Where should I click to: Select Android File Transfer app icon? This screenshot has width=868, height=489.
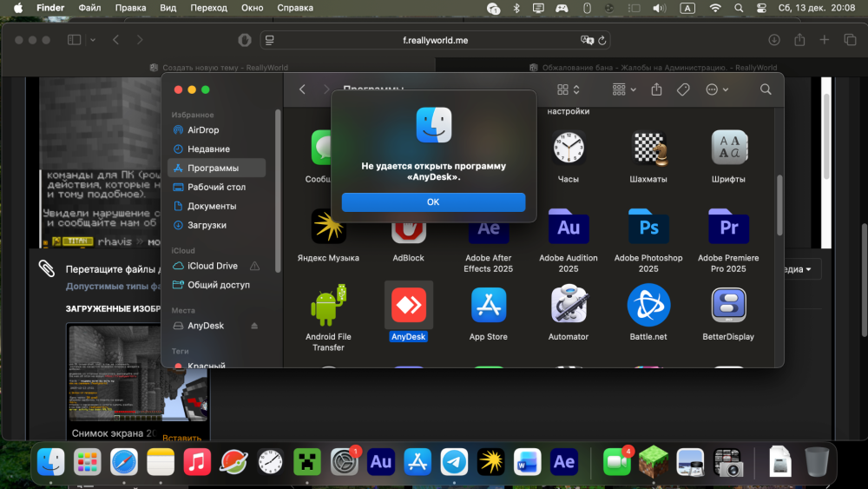(328, 305)
